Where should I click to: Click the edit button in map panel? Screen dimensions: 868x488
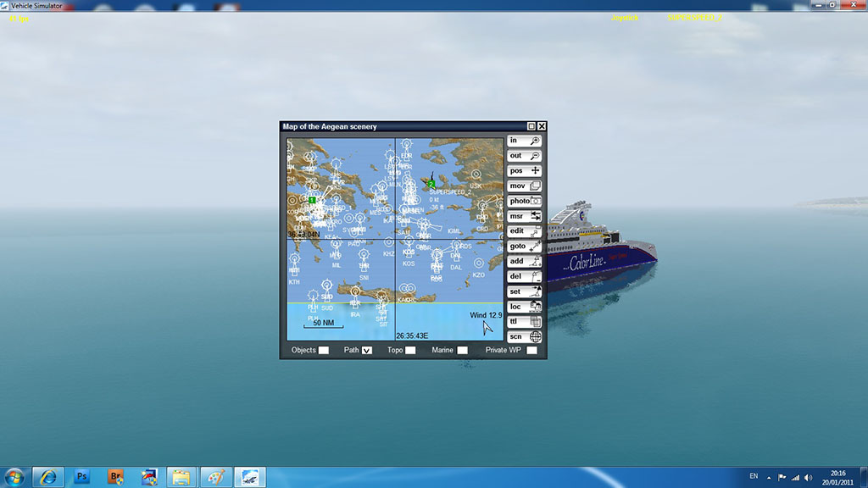[524, 231]
